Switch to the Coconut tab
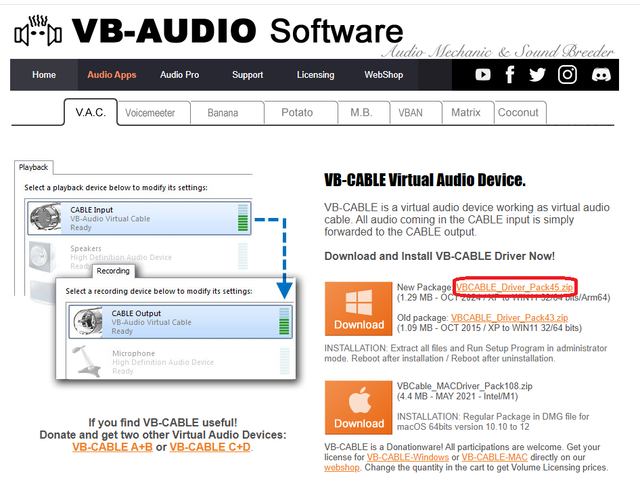The height and width of the screenshot is (486, 640). point(518,113)
